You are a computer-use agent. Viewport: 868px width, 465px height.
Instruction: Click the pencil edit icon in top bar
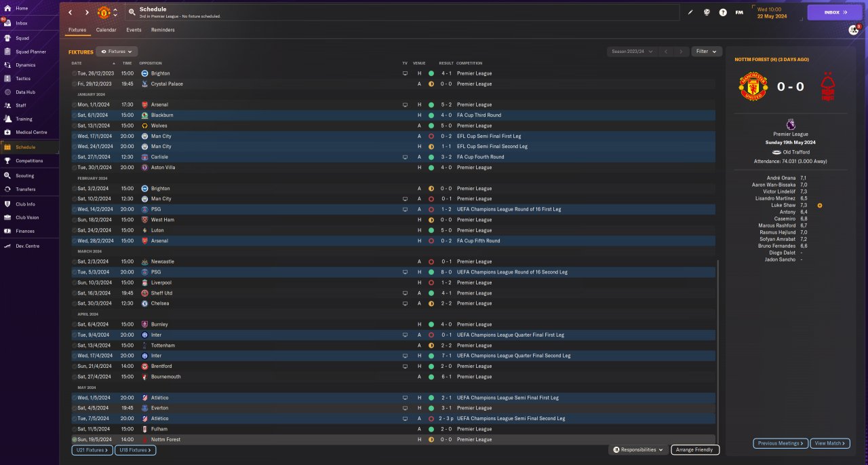pos(691,12)
